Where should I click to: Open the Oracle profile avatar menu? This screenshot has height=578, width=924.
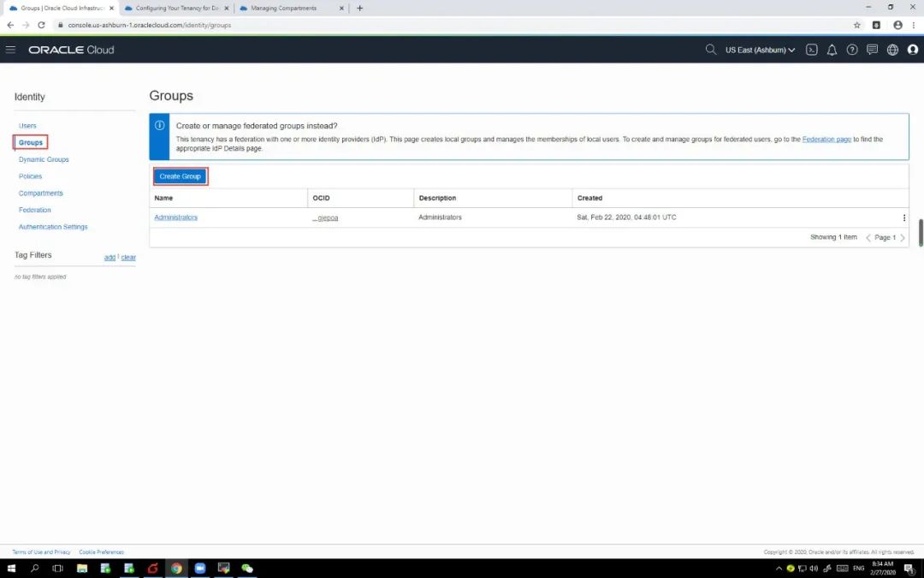913,50
